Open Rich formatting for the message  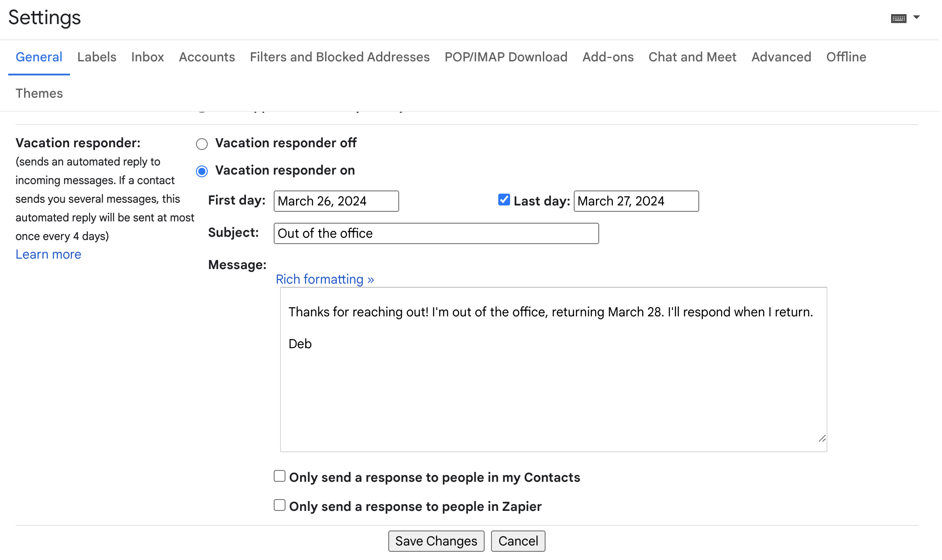pyautogui.click(x=325, y=279)
